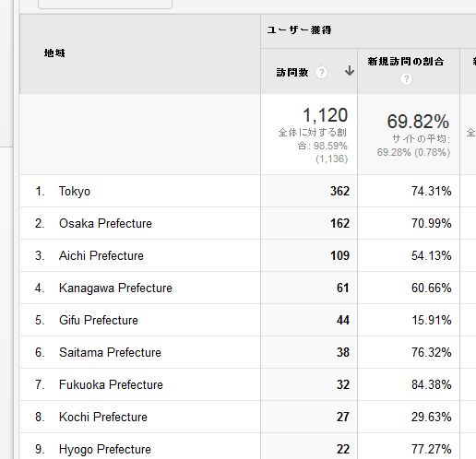Open Hyogo Prefecture row link
This screenshot has width=476, height=459.
(x=105, y=449)
